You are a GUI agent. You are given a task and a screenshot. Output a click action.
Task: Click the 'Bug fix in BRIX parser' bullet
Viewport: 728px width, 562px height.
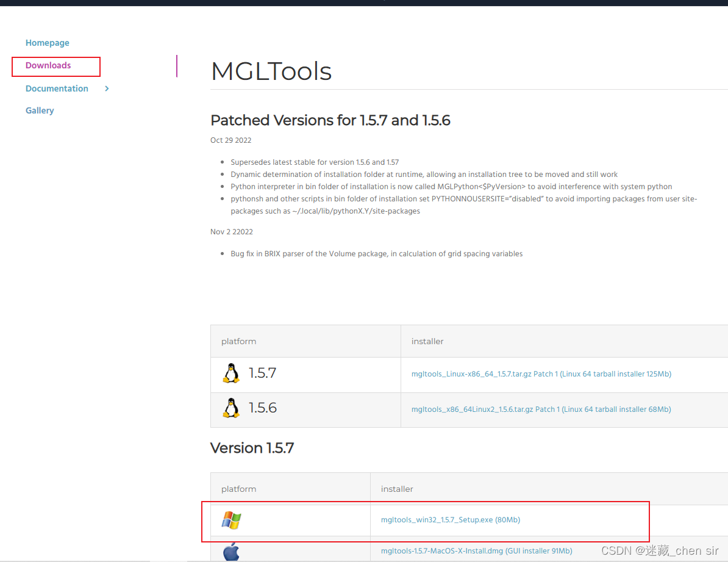[377, 254]
